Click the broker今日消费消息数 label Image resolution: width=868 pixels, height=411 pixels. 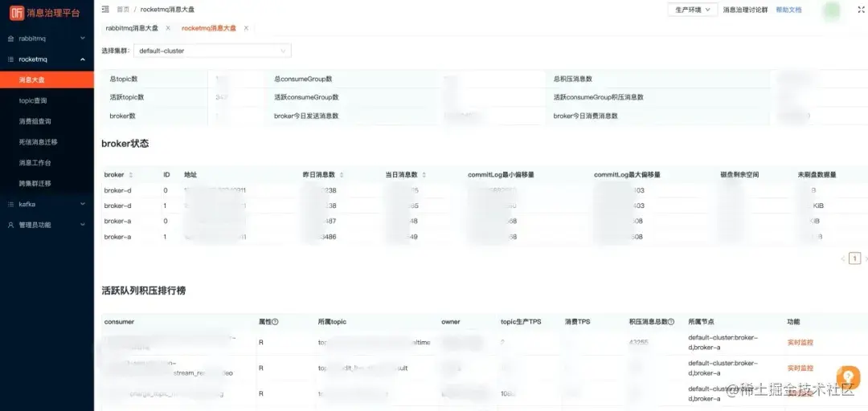click(x=586, y=116)
